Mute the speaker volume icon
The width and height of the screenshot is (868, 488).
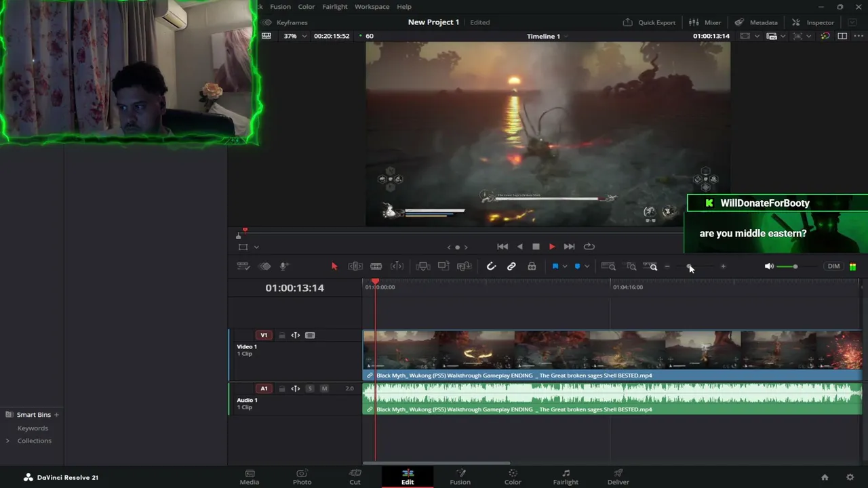[x=769, y=266]
